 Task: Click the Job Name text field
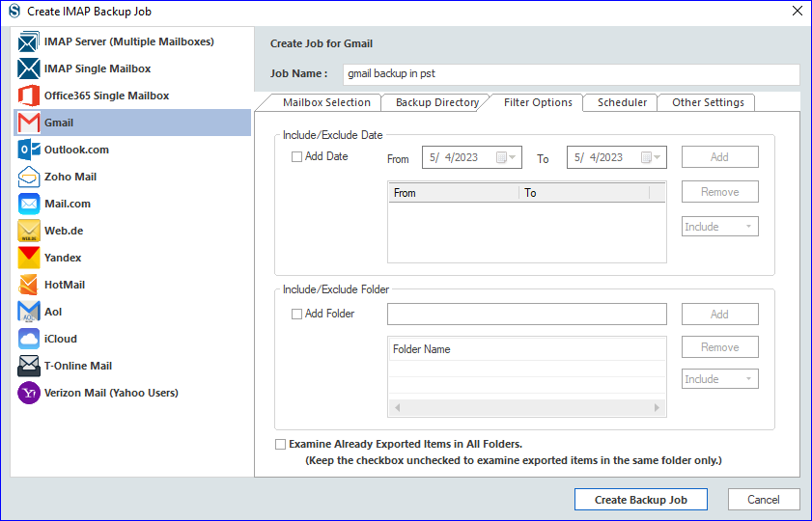coord(571,74)
